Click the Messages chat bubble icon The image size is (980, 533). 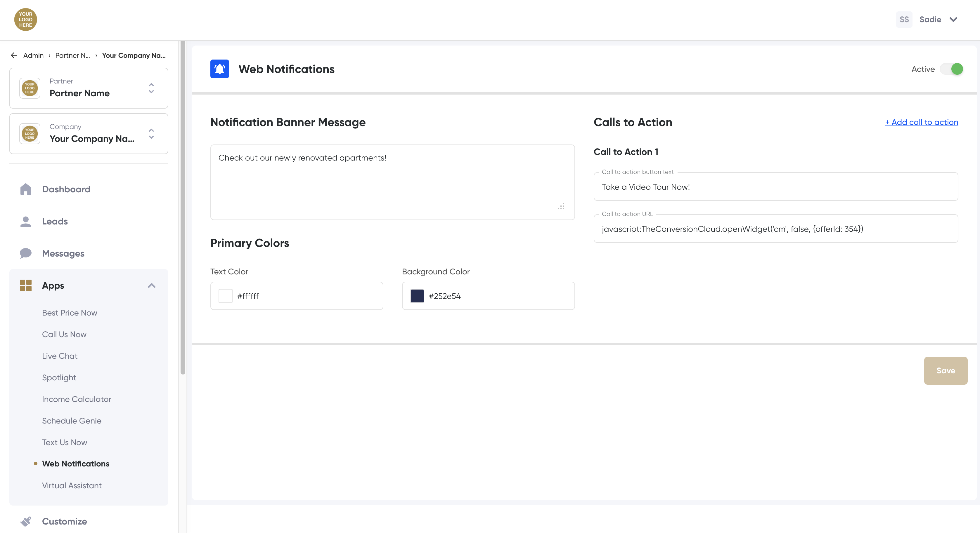pyautogui.click(x=25, y=253)
